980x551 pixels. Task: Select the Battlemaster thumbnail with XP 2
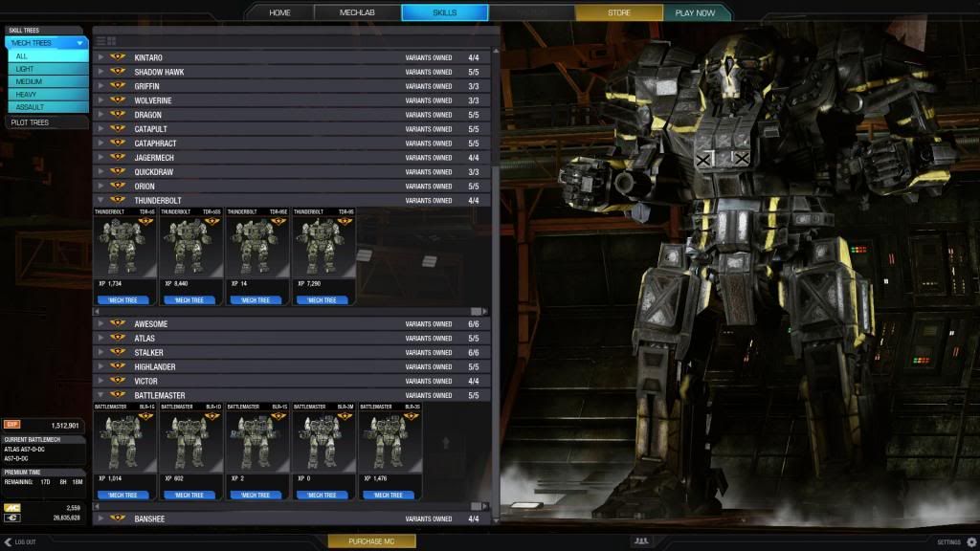point(256,442)
